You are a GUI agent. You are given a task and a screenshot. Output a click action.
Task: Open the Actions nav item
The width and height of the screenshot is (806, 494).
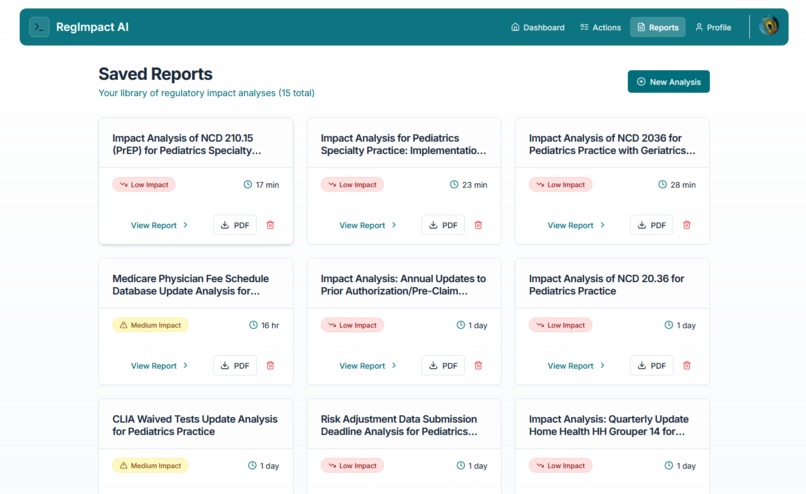pos(600,27)
